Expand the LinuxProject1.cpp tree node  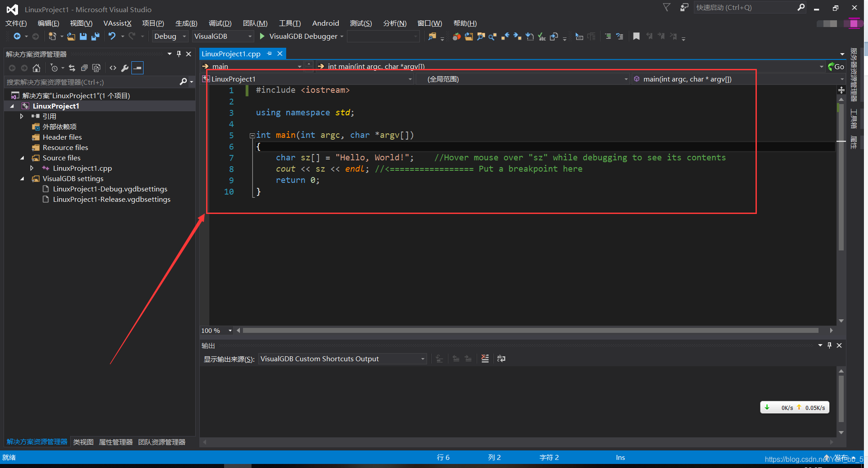(x=31, y=168)
